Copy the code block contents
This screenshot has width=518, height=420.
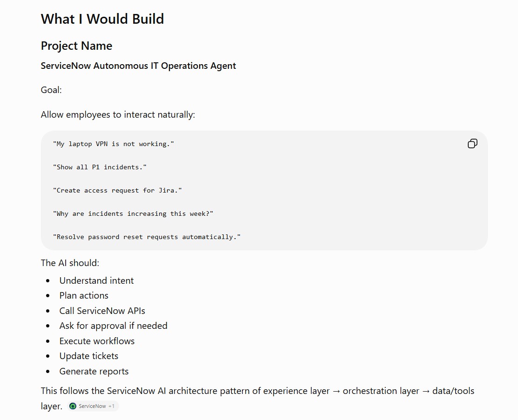click(x=472, y=144)
